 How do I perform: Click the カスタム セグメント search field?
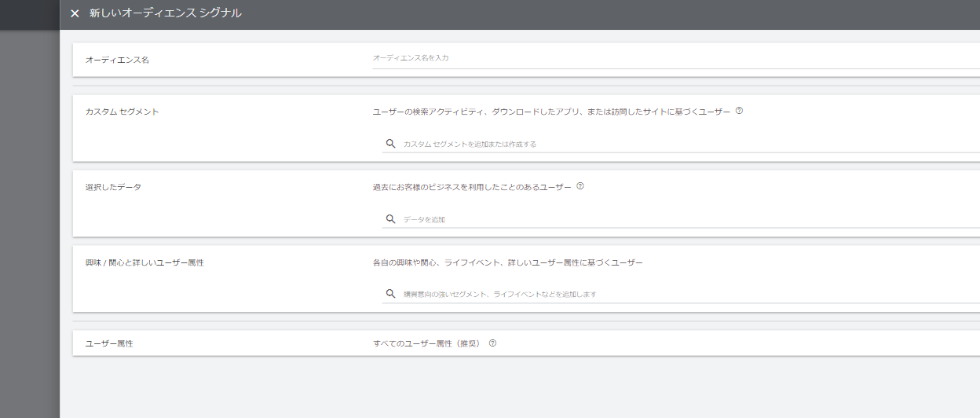(681, 144)
